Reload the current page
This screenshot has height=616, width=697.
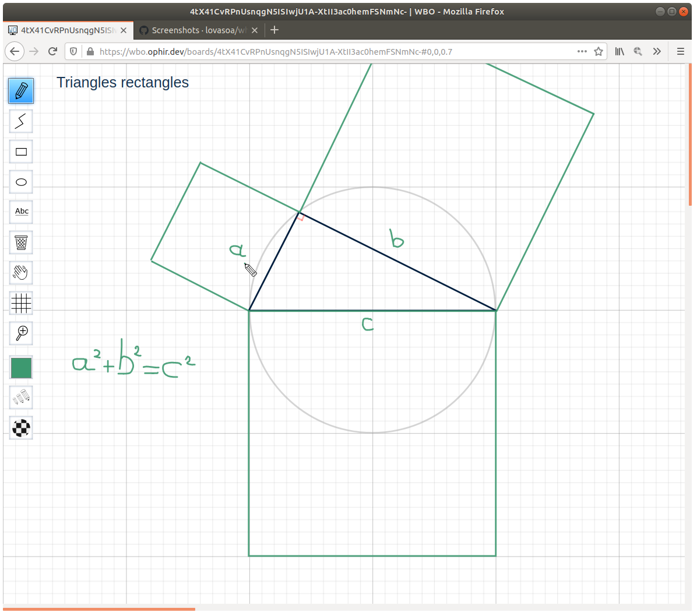click(53, 51)
